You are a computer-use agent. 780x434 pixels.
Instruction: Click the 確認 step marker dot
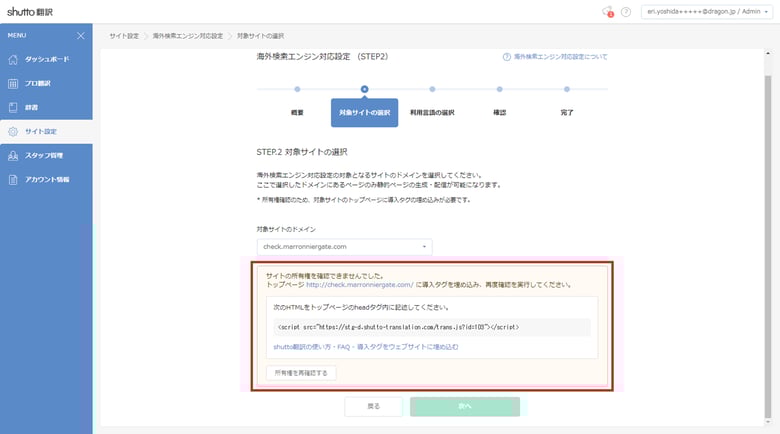[x=499, y=89]
